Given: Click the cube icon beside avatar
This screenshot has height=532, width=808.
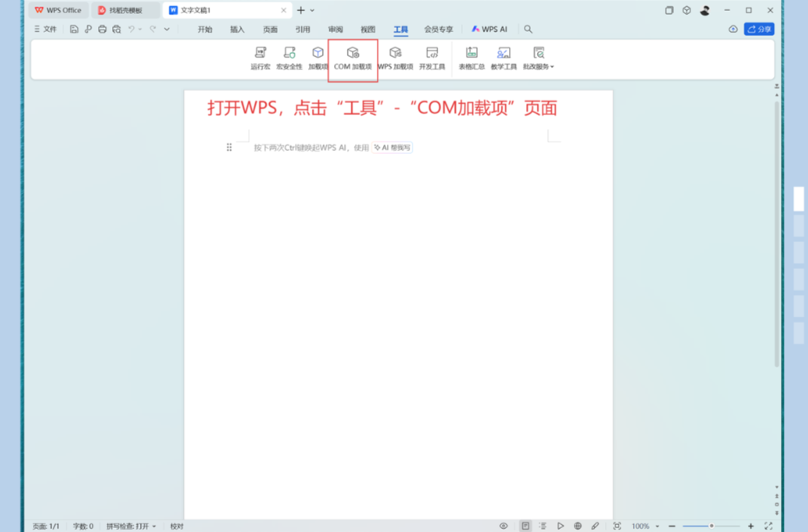Looking at the screenshot, I should (x=687, y=10).
